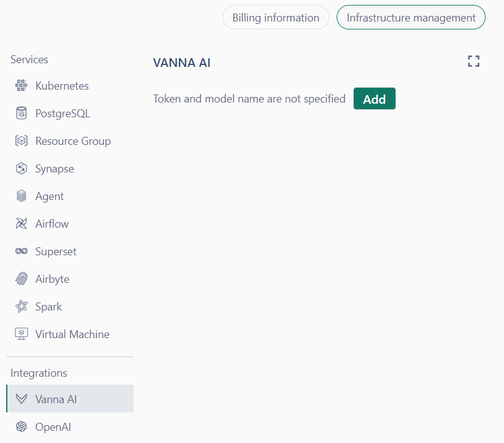Click the Superset infinity icon
This screenshot has width=504, height=443.
pyautogui.click(x=21, y=252)
